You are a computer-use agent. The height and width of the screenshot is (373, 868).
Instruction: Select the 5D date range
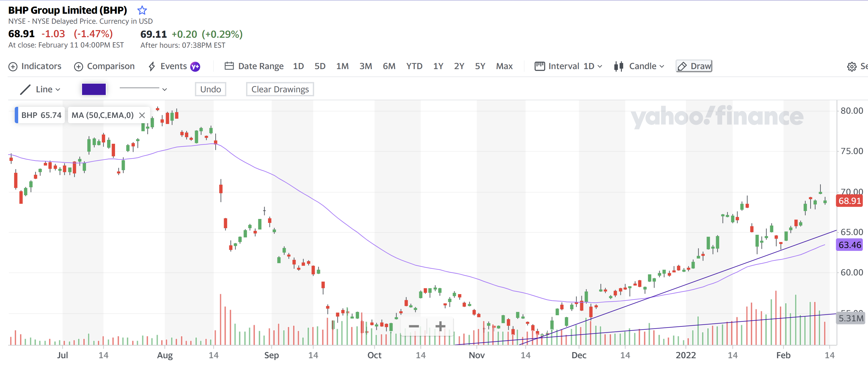pos(320,66)
